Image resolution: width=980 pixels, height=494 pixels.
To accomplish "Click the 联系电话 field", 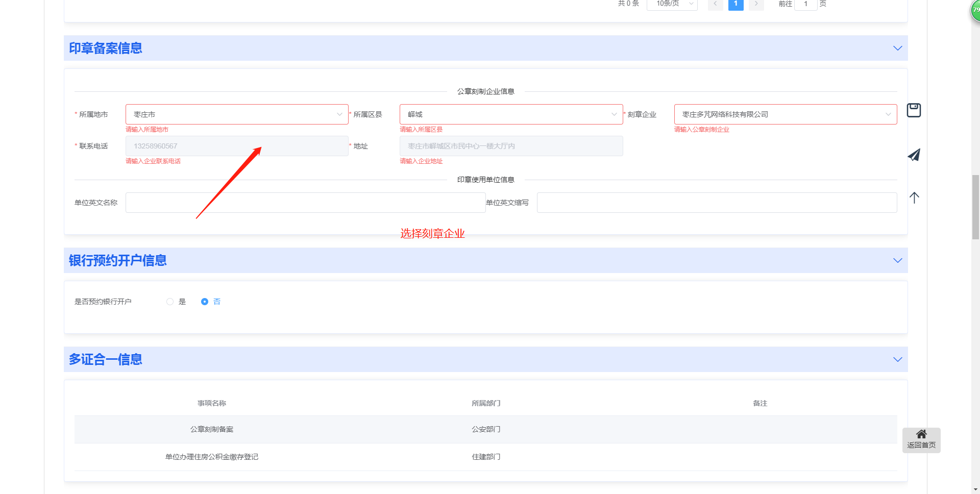I will [237, 146].
